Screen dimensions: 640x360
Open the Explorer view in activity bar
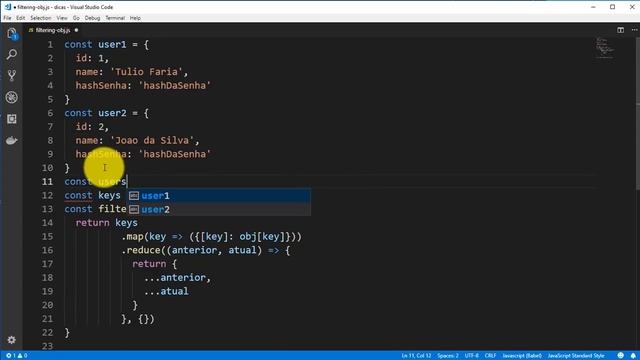11,33
